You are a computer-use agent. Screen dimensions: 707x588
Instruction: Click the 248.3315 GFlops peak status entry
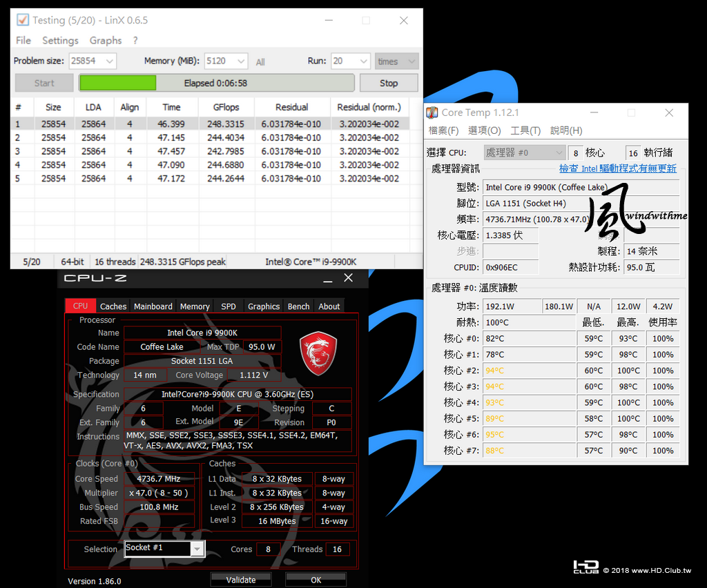point(182,262)
